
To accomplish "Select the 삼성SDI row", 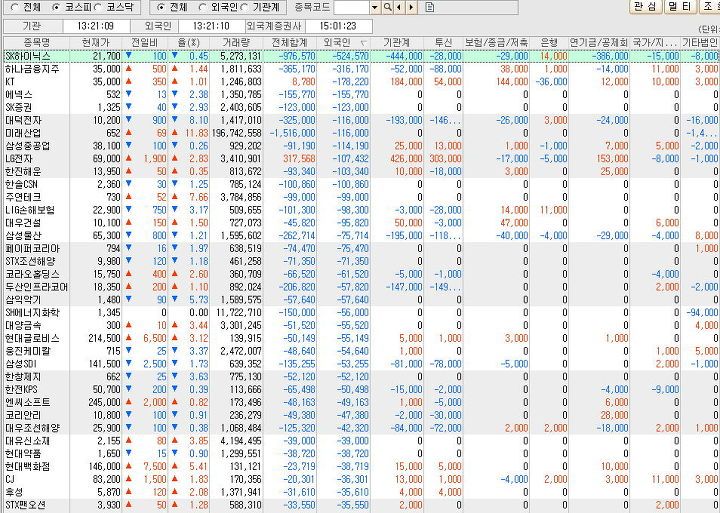I will point(361,364).
